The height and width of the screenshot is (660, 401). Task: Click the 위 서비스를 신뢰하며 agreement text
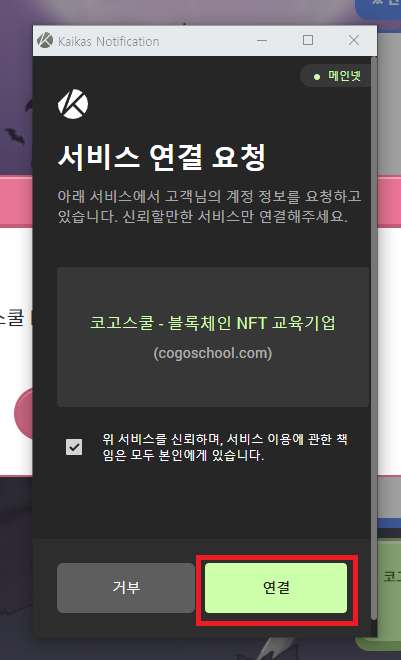(225, 447)
